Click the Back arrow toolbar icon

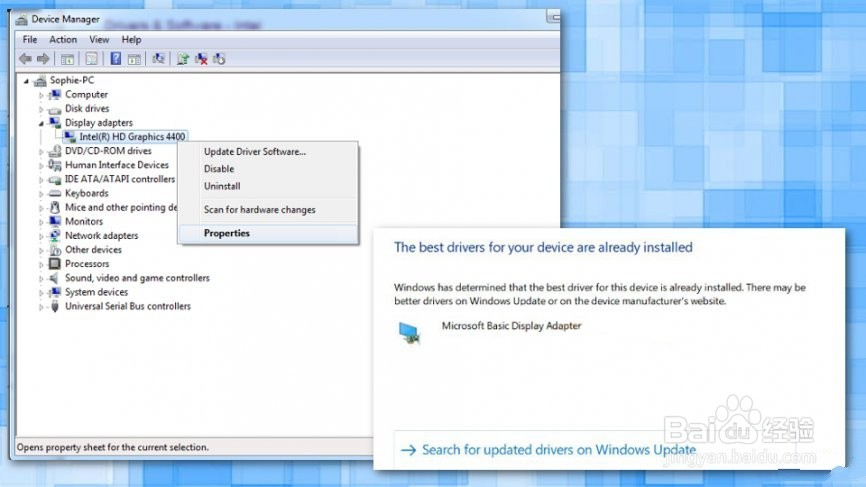(25, 59)
